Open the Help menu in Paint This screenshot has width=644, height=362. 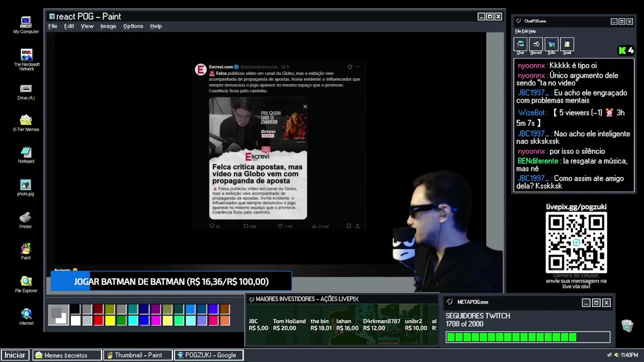(156, 26)
